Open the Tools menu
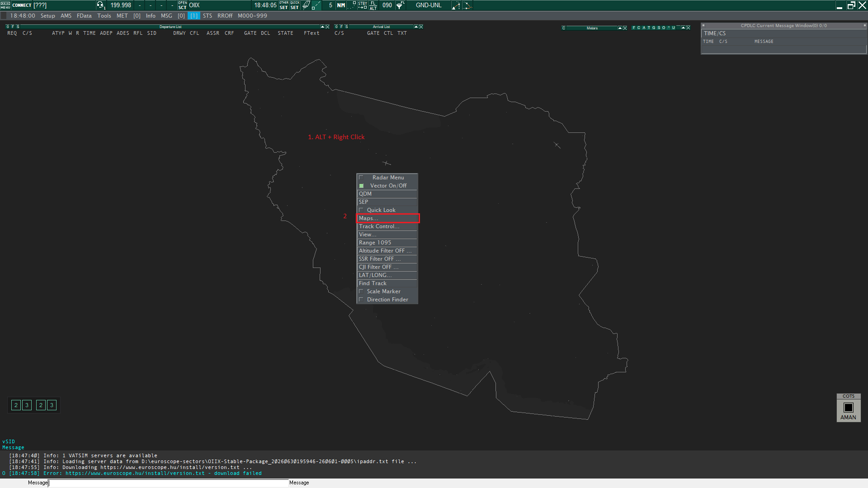The height and width of the screenshot is (488, 868). pos(104,16)
